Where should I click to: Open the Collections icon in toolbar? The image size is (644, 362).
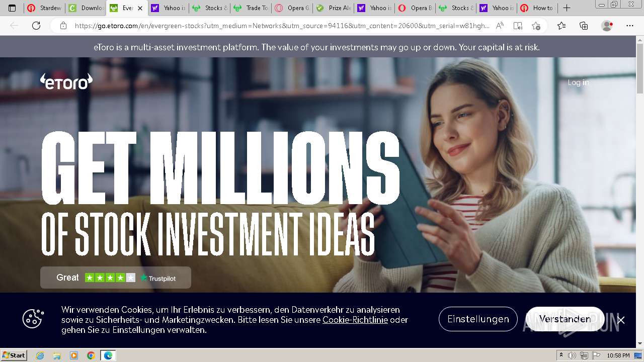pyautogui.click(x=584, y=26)
